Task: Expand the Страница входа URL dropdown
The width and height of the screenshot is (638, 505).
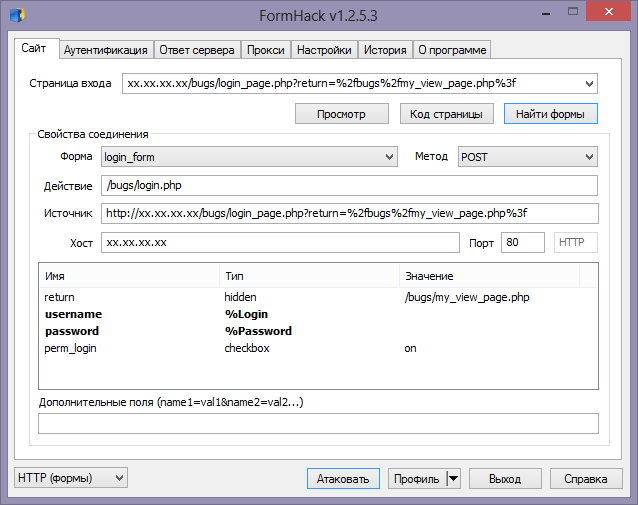Action: (x=588, y=84)
